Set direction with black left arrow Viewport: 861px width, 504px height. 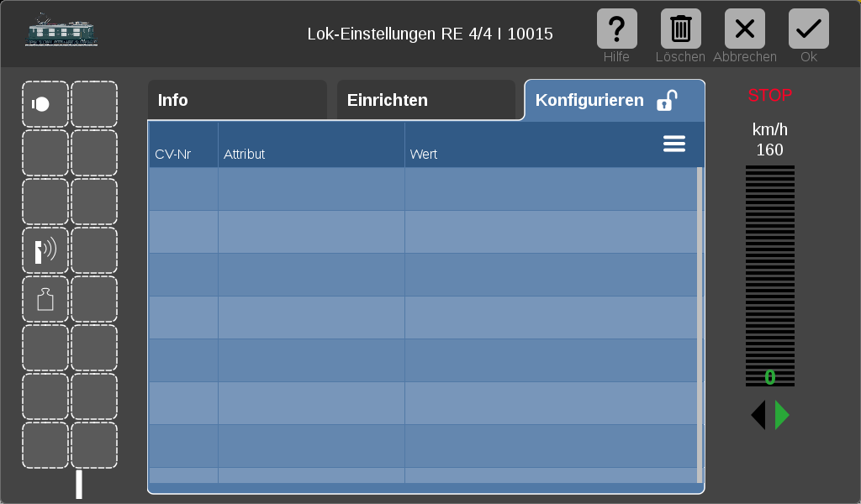pyautogui.click(x=758, y=415)
